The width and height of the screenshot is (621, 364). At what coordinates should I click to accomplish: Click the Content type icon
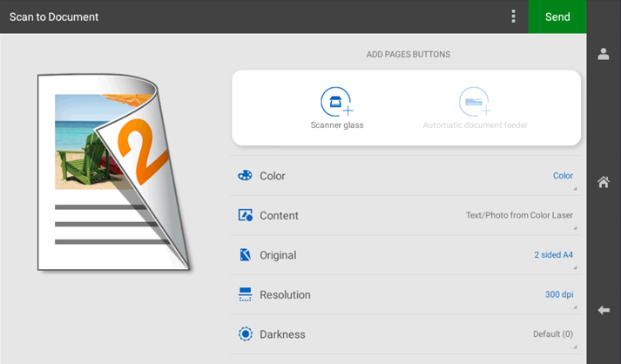point(245,215)
